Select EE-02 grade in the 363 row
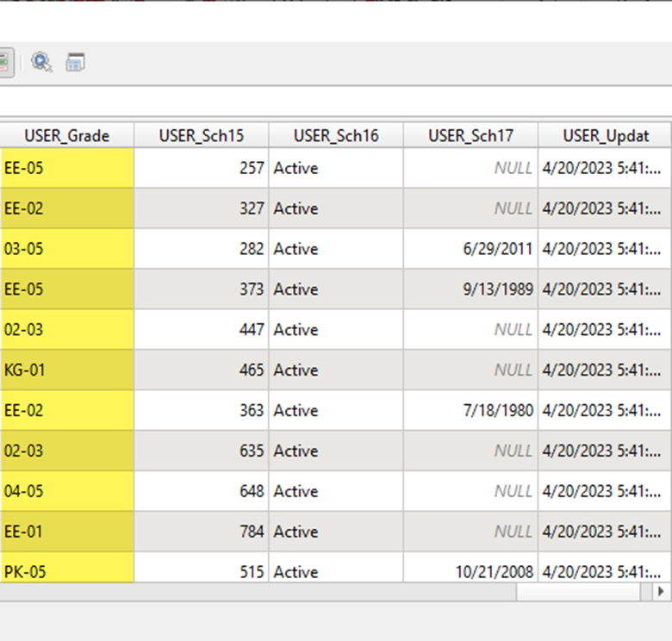672x641 pixels. click(67, 410)
